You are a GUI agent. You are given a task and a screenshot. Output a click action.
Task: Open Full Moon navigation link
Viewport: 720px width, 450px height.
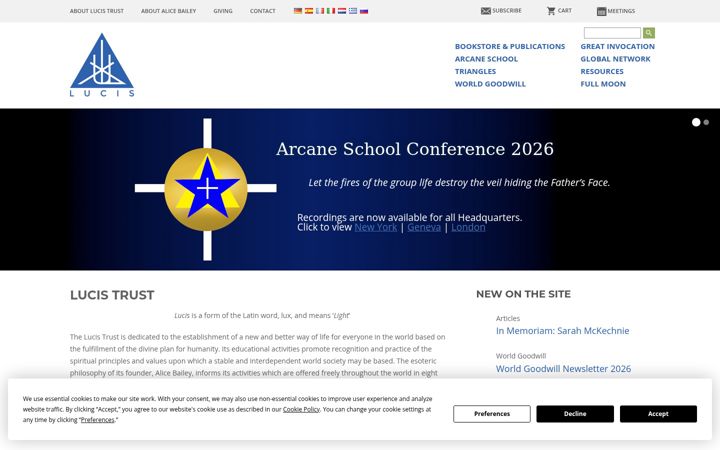[603, 84]
